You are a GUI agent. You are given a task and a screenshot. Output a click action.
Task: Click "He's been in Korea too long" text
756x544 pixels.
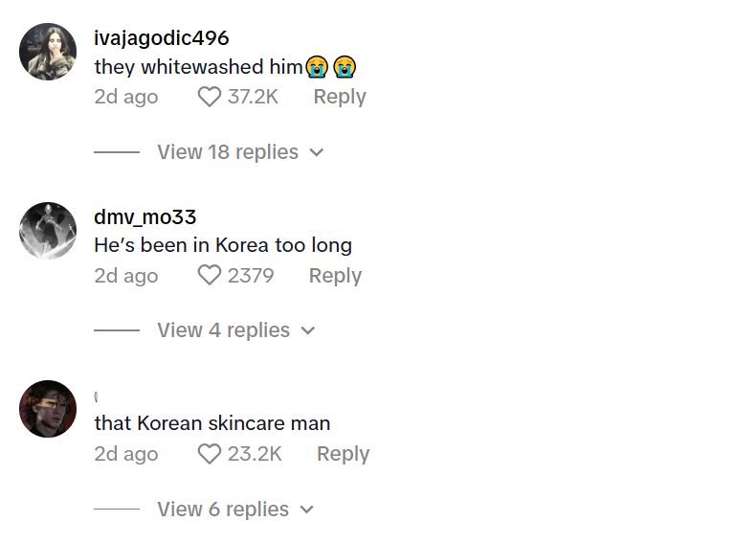[223, 245]
